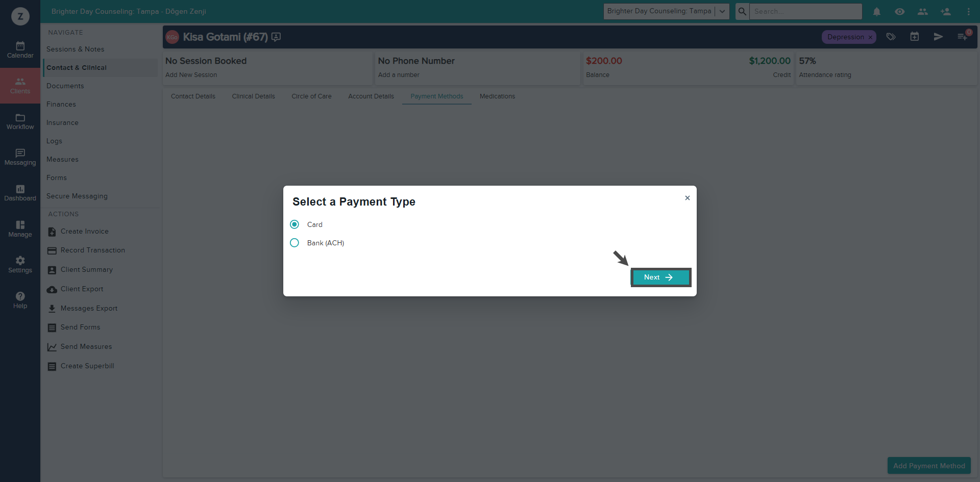Click the tags icon in client header

[x=891, y=37]
